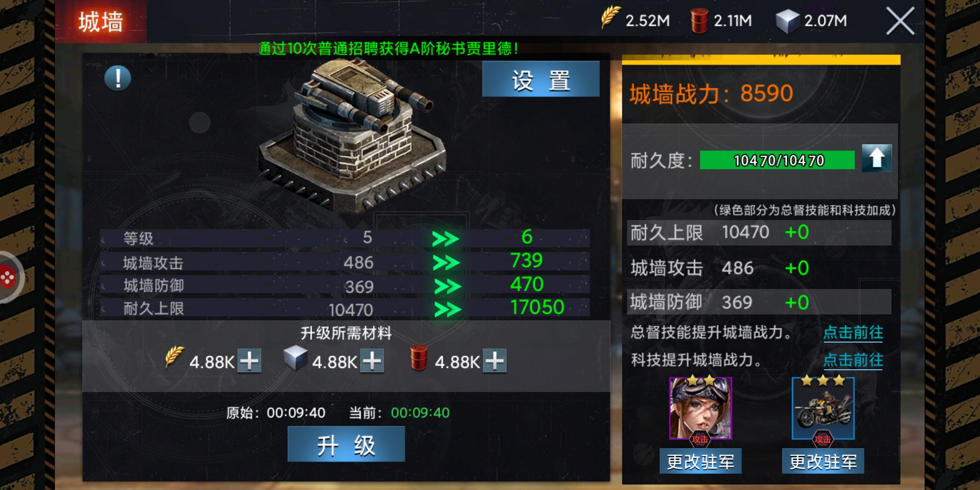Click 更改驻军 under the female officer
Viewport: 980px width, 490px height.
[x=701, y=461]
